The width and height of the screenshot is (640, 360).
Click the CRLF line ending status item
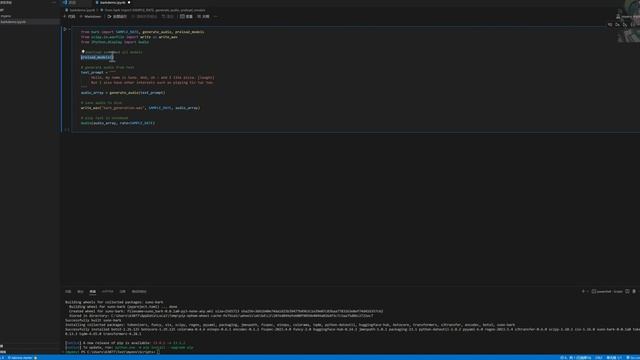(598, 358)
